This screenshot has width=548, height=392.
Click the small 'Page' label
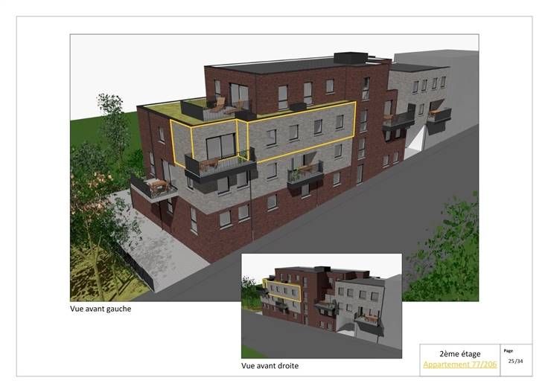point(509,350)
